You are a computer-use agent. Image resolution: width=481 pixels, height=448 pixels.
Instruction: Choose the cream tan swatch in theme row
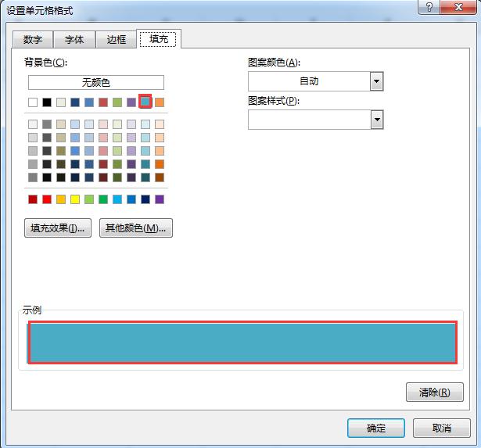[61, 102]
